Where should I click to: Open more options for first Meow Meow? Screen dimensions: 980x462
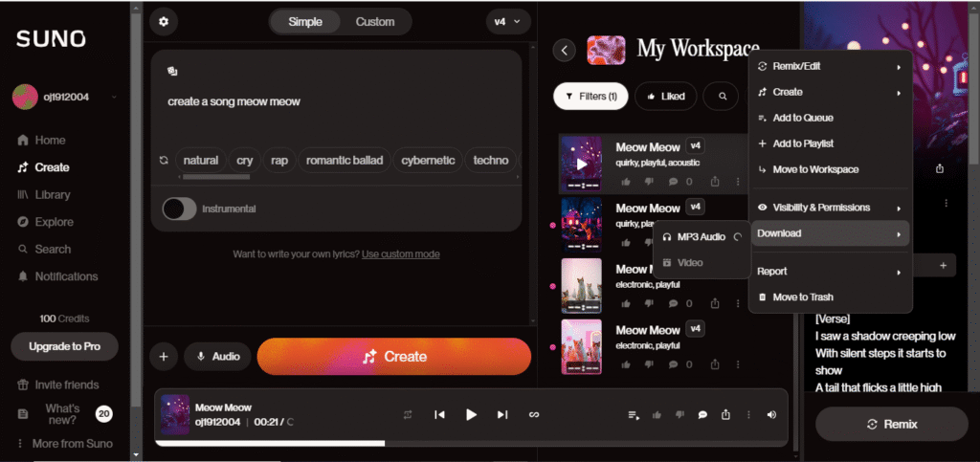coord(738,182)
